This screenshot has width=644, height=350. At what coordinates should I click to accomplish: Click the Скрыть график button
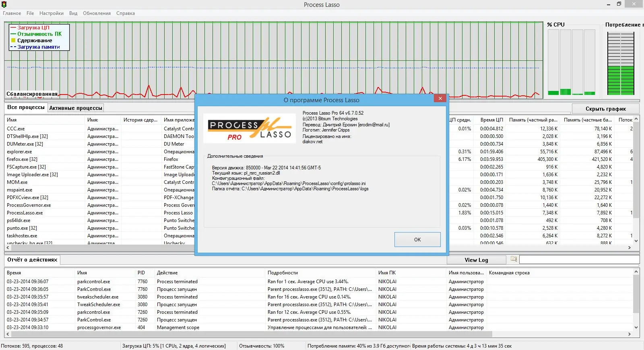(605, 109)
